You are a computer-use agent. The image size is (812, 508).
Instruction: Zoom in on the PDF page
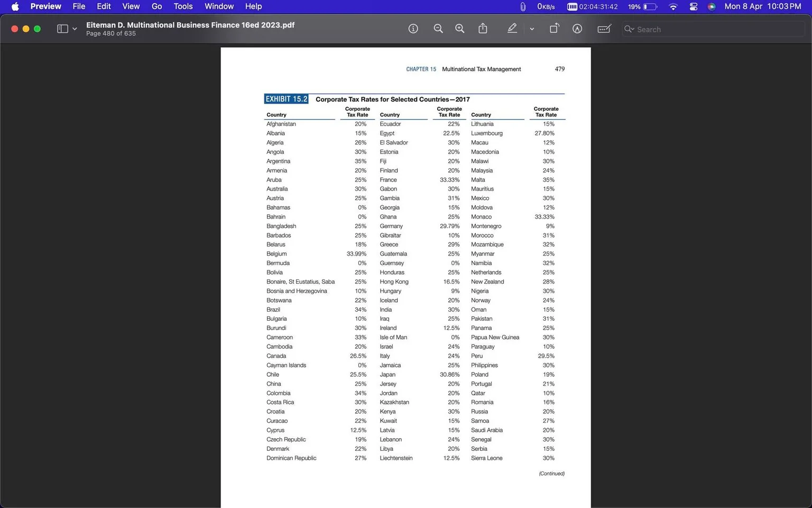coord(460,29)
